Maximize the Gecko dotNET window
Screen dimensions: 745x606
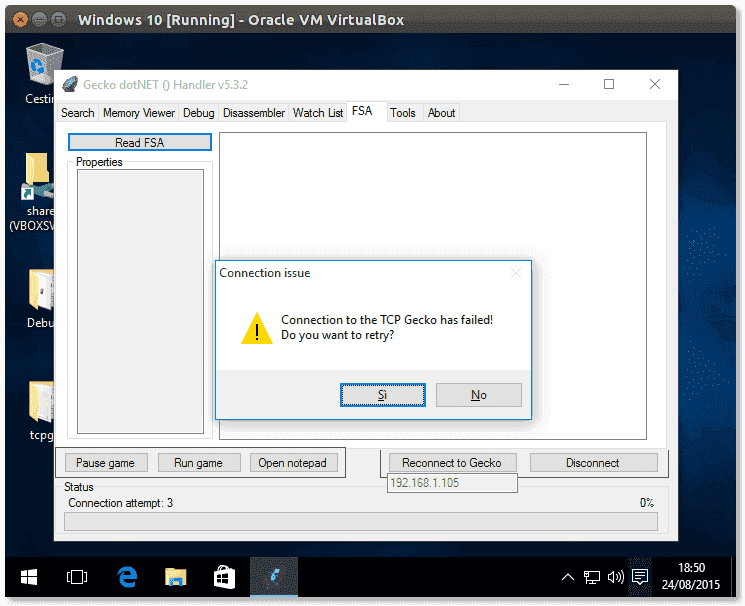(x=609, y=85)
